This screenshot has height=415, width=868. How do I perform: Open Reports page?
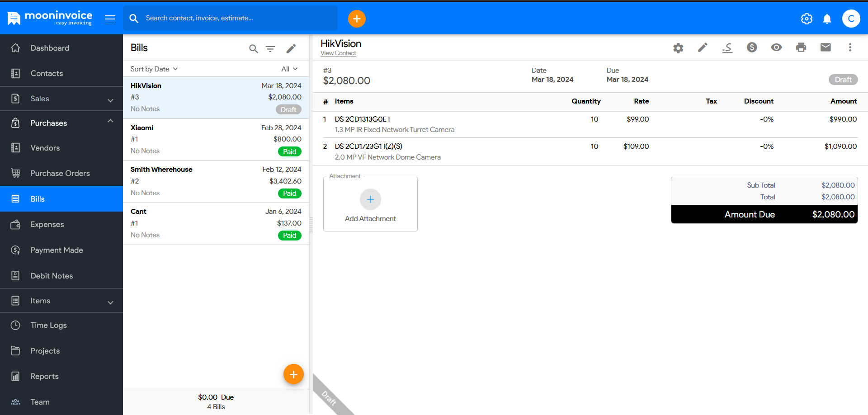61,376
